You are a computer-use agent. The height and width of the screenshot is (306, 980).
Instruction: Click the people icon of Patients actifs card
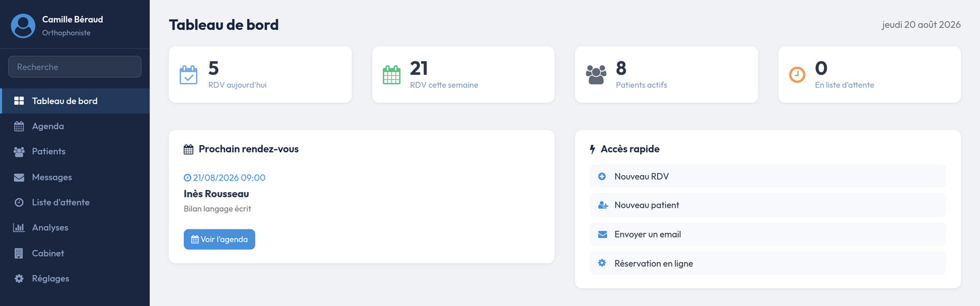596,75
